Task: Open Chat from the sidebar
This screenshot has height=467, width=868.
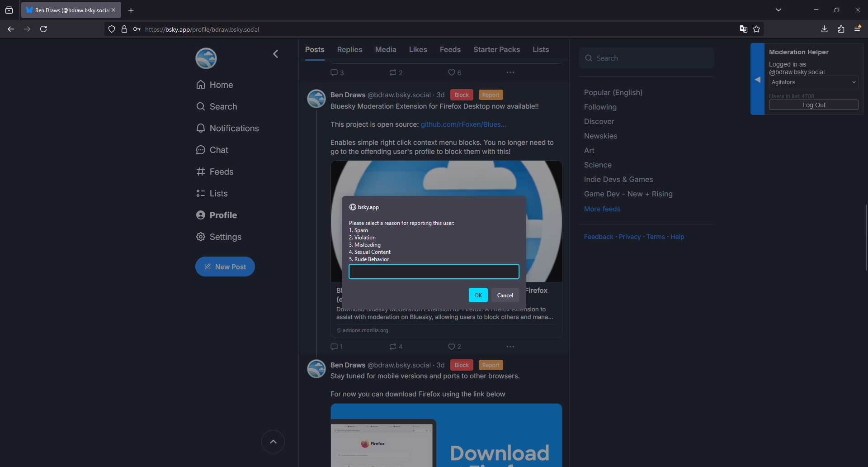Action: coord(212,150)
